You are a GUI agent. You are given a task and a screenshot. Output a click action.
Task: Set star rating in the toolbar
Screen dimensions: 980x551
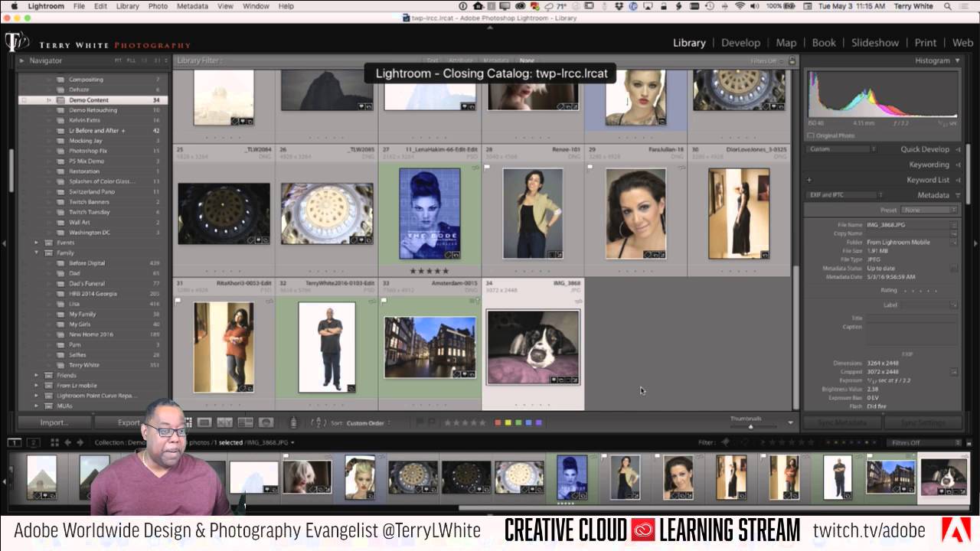[464, 422]
